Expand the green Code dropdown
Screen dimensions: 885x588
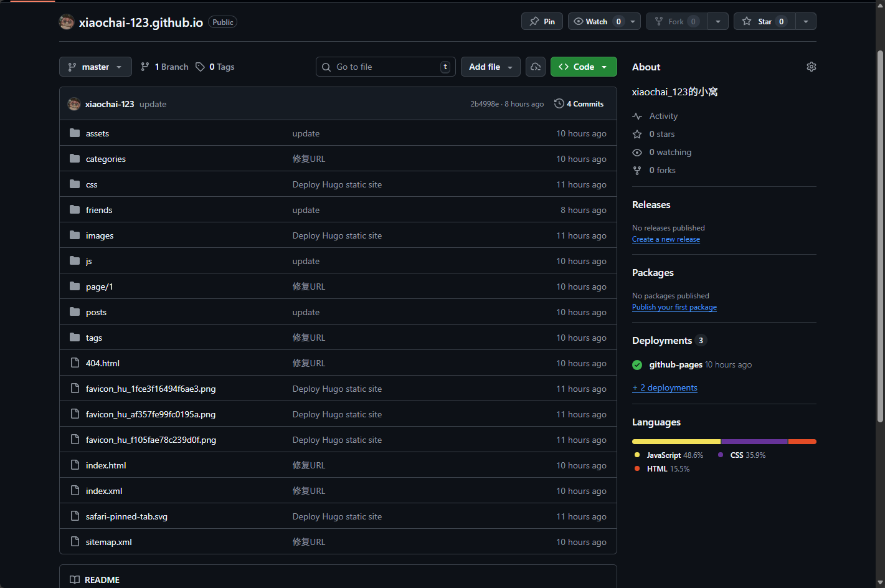(584, 67)
